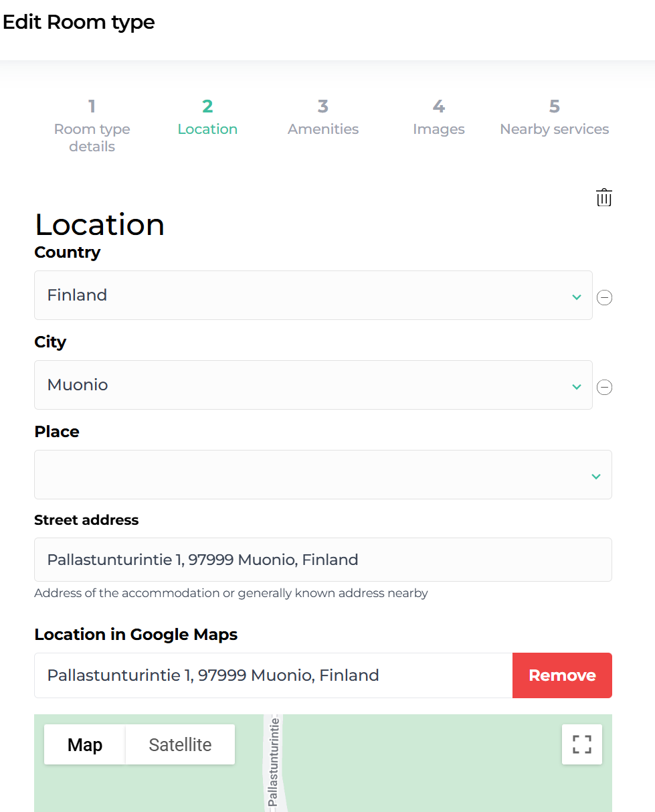Screen dimensions: 655x812
Task: Toggle fullscreen map view icon
Action: pyautogui.click(x=582, y=744)
